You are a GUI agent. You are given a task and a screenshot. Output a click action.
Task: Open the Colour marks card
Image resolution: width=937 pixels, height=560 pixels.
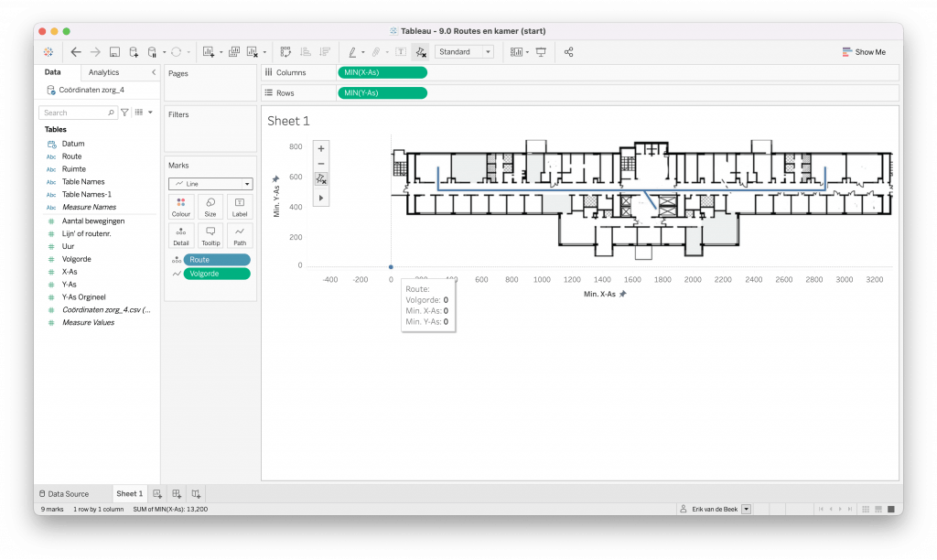(x=181, y=207)
